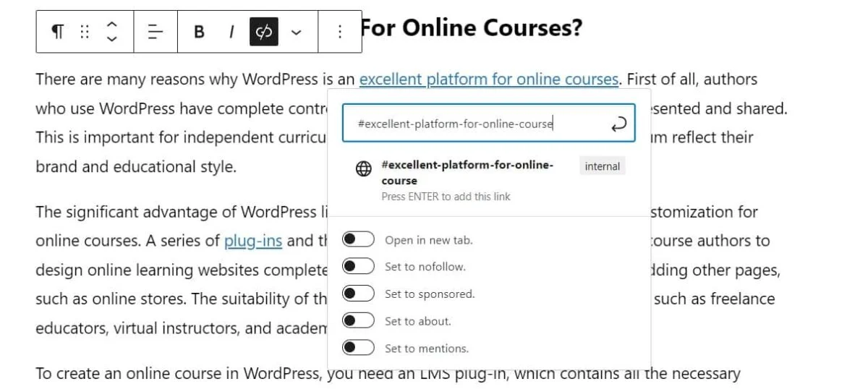This screenshot has width=868, height=389.
Task: Toggle bold formatting
Action: (199, 32)
